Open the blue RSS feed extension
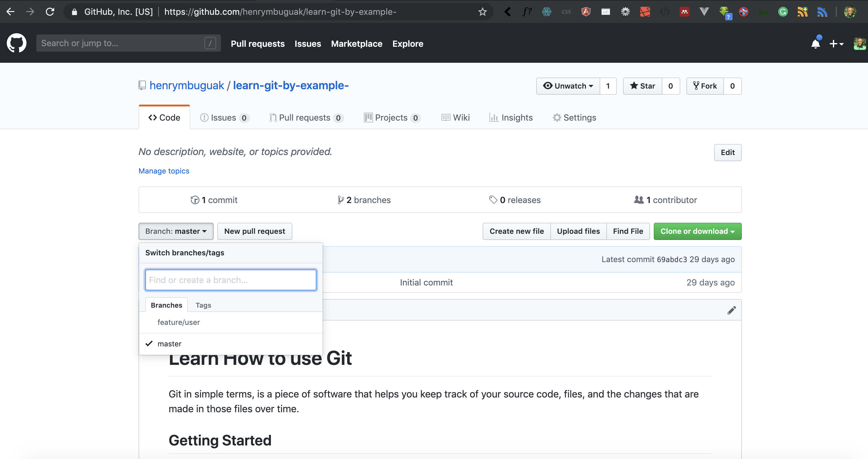The image size is (868, 459). [x=822, y=12]
